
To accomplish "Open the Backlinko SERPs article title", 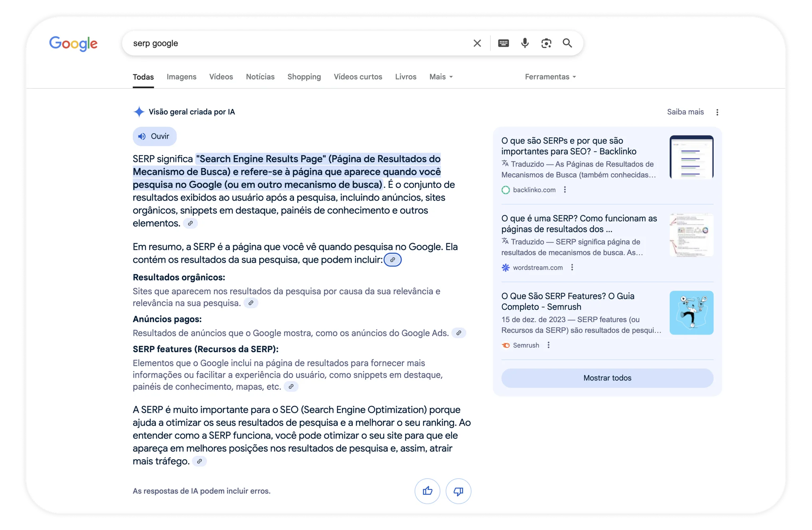I will pyautogui.click(x=569, y=146).
